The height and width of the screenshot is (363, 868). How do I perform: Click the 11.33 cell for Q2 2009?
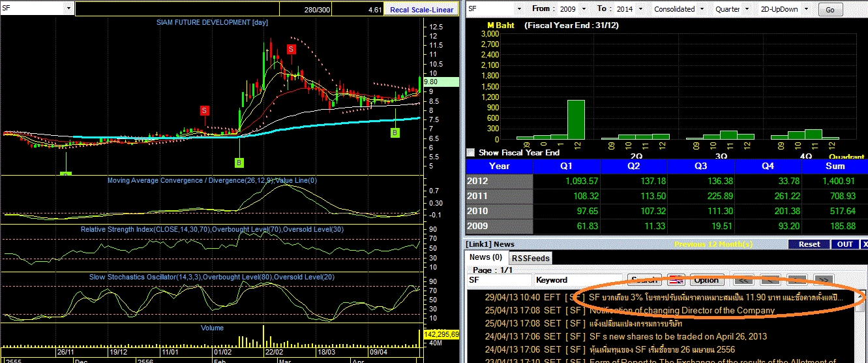click(x=635, y=226)
